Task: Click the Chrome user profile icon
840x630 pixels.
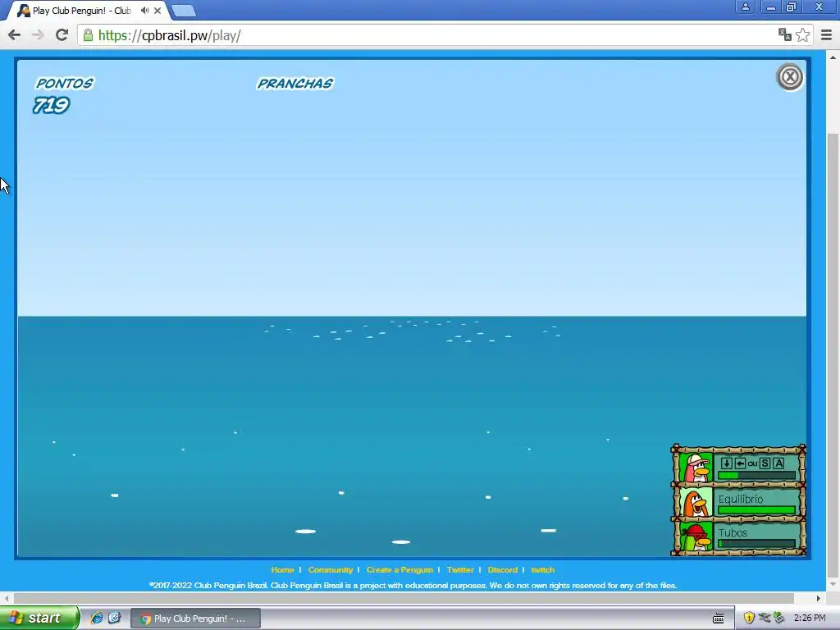Action: (x=745, y=7)
